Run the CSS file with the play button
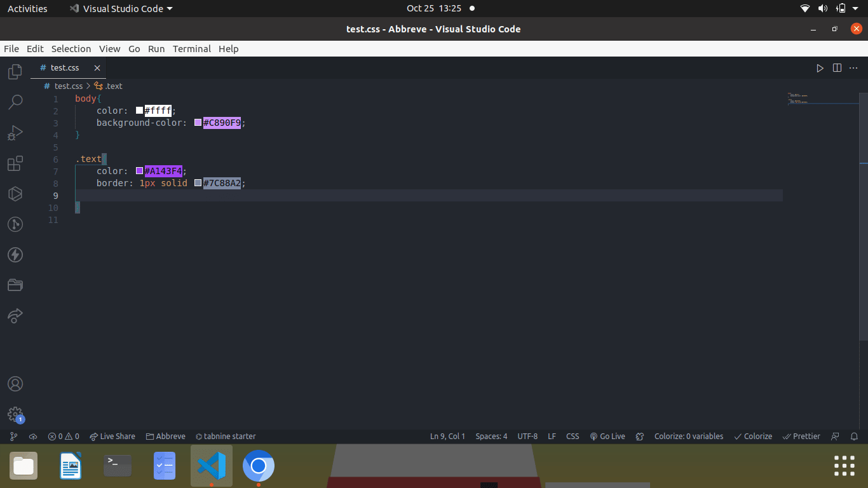868x488 pixels. pos(820,68)
